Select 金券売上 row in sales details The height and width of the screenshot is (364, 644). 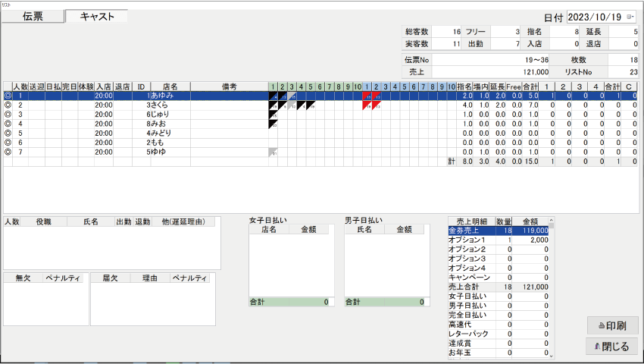(x=499, y=231)
